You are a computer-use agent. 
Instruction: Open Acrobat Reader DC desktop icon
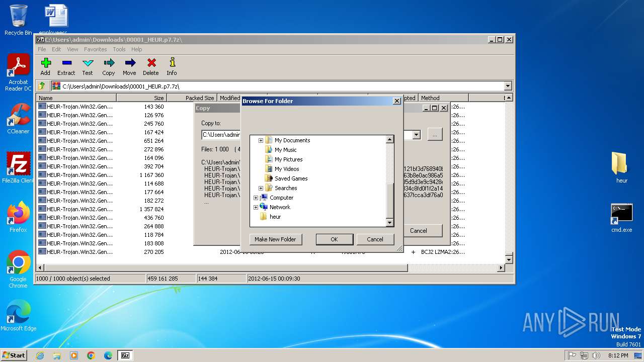[18, 72]
